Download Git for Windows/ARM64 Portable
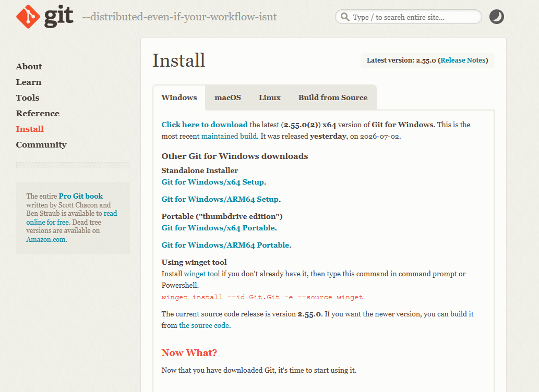Viewport: 539px width, 392px height. (225, 245)
